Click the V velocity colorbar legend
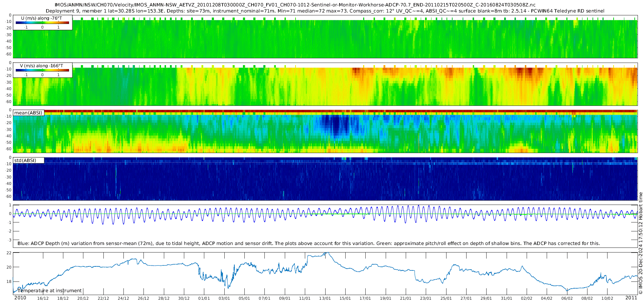644x304 pixels. click(x=43, y=70)
